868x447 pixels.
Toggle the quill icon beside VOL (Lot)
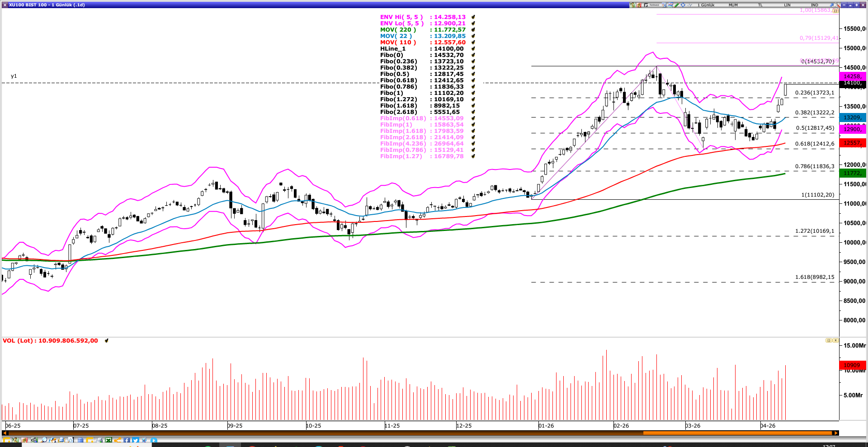pyautogui.click(x=106, y=341)
